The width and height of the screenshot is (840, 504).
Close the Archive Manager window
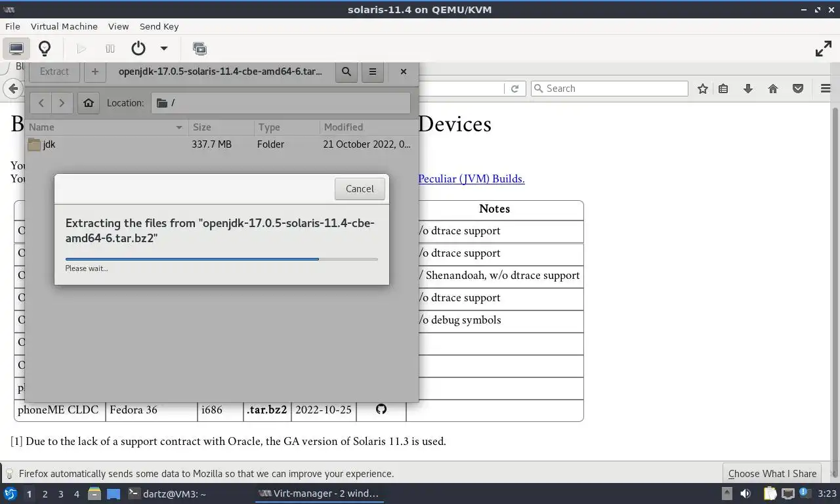tap(404, 72)
